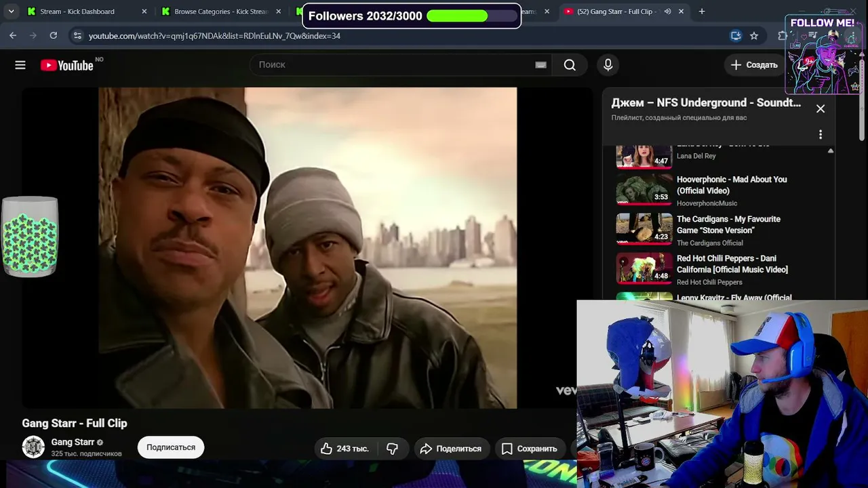Open the Gang Starr channel avatar
Image resolution: width=868 pixels, height=488 pixels.
(x=33, y=447)
